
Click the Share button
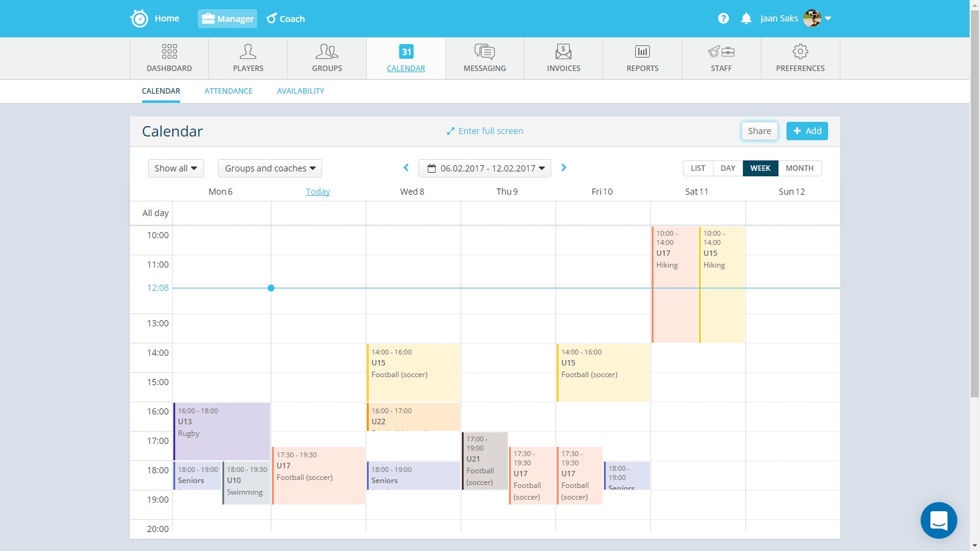pos(759,131)
